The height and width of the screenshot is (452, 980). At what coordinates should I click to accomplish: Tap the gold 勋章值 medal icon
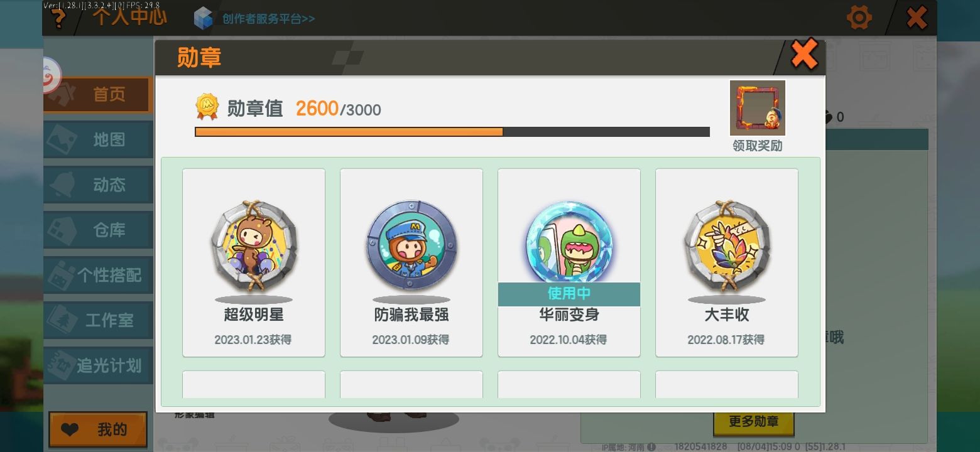pos(207,107)
